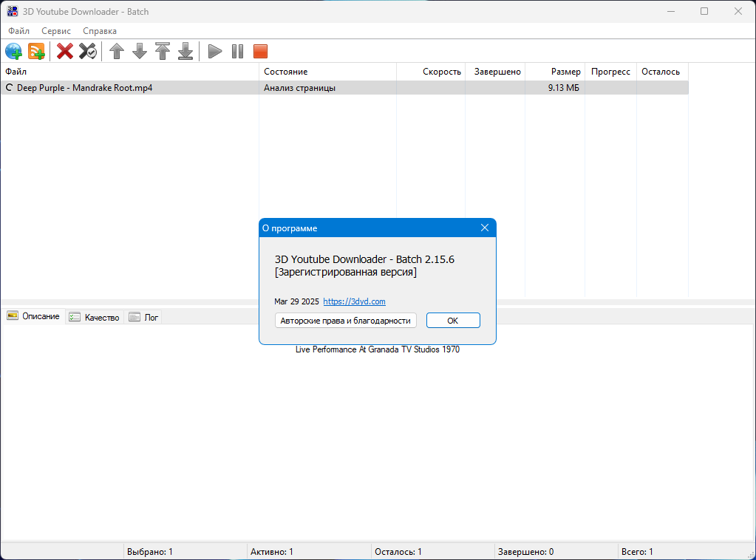Image resolution: width=756 pixels, height=560 pixels.
Task: Move the selected item to bottom of list
Action: (185, 51)
